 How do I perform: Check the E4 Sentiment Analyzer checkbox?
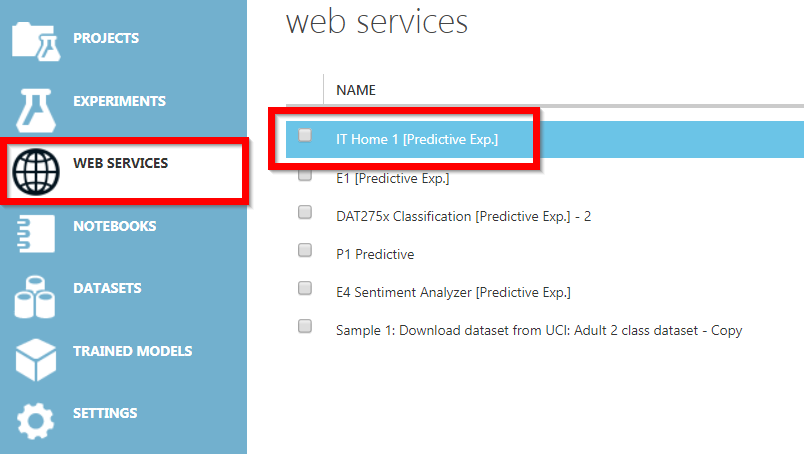(x=305, y=288)
